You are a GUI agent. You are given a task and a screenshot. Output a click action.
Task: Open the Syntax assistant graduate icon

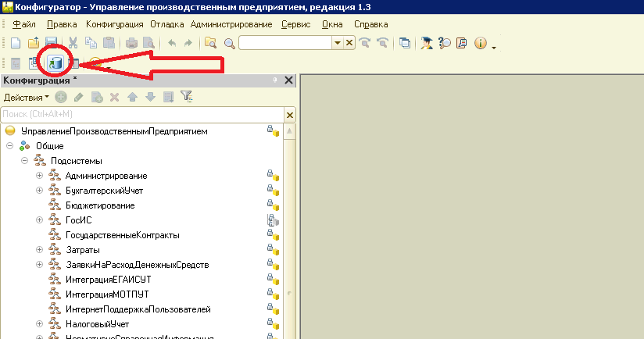(426, 43)
